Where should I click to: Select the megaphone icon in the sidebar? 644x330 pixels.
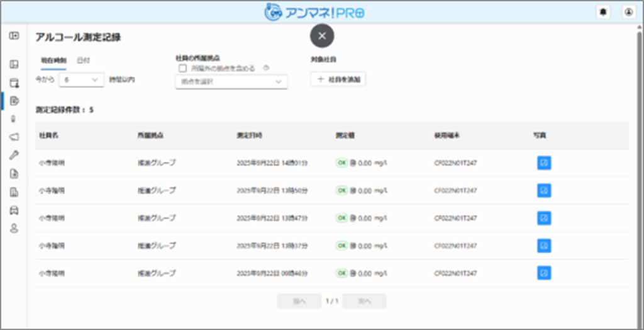14,137
